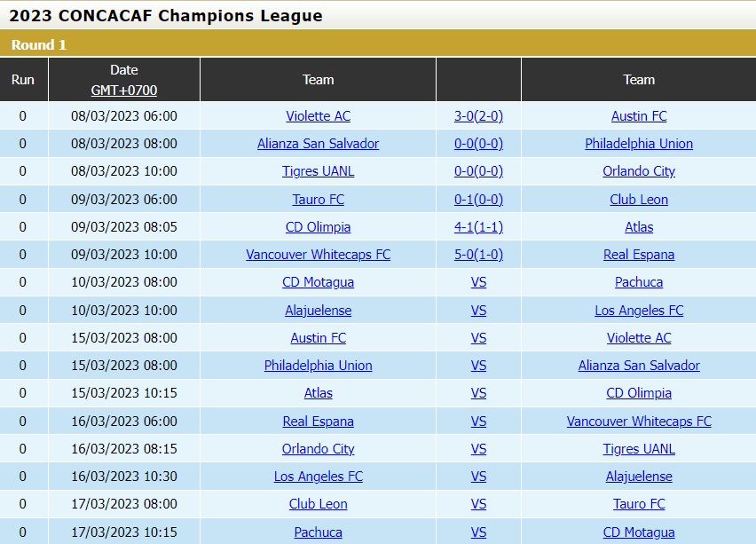View the Vancouver Whitecaps FC 5-0(1-0) result
The image size is (756, 544).
(477, 255)
